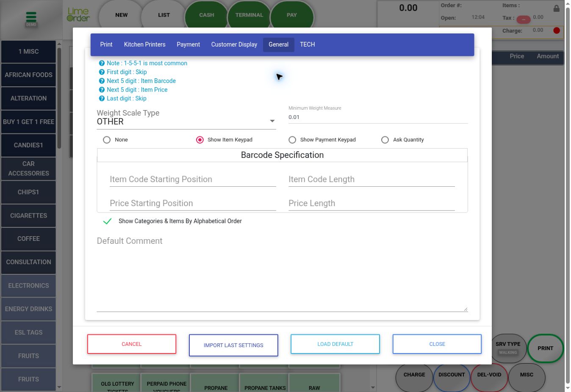571x392 pixels.
Task: Choose the Show Payment Keypad option
Action: (292, 140)
